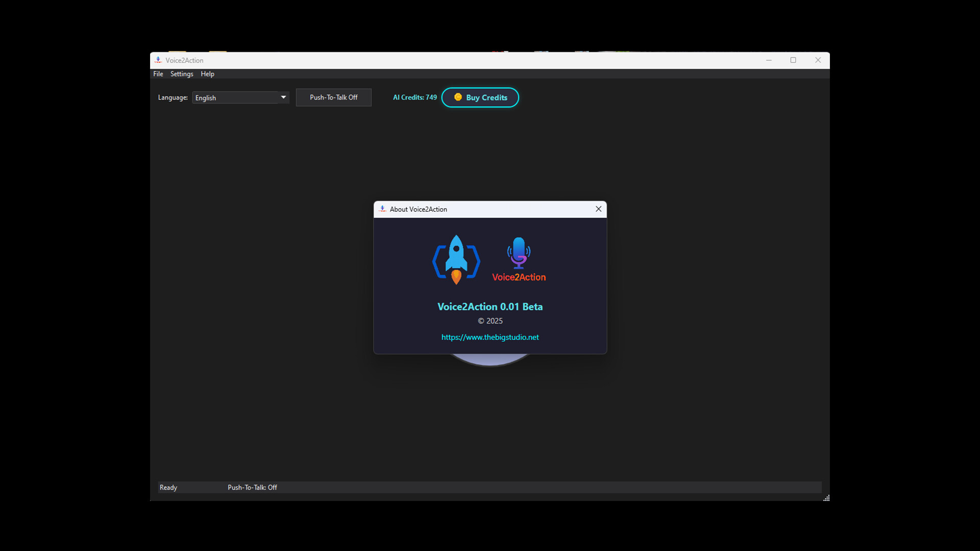980x551 pixels.
Task: Click the Voice2Action microphone logo
Action: click(519, 253)
